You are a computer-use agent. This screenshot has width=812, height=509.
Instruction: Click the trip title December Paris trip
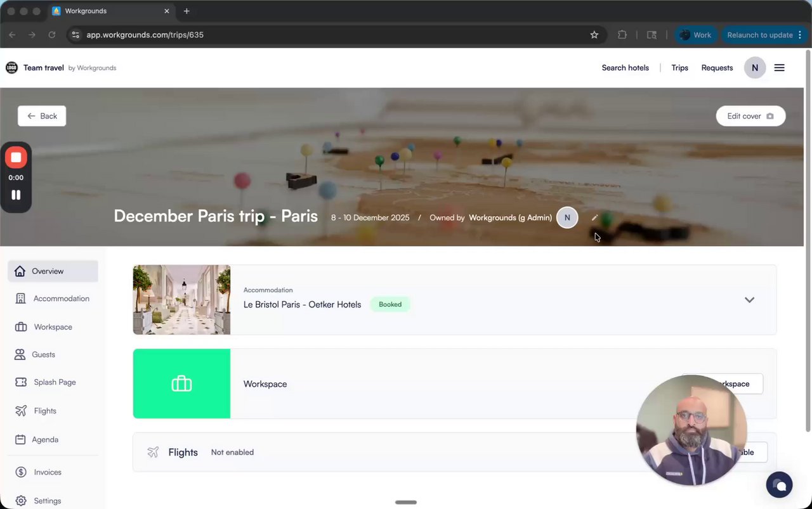(216, 216)
